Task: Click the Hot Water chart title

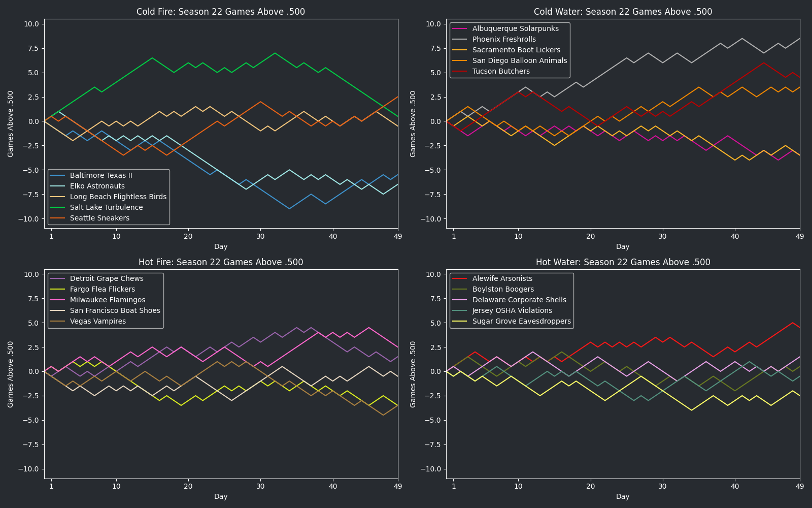Action: click(x=623, y=262)
